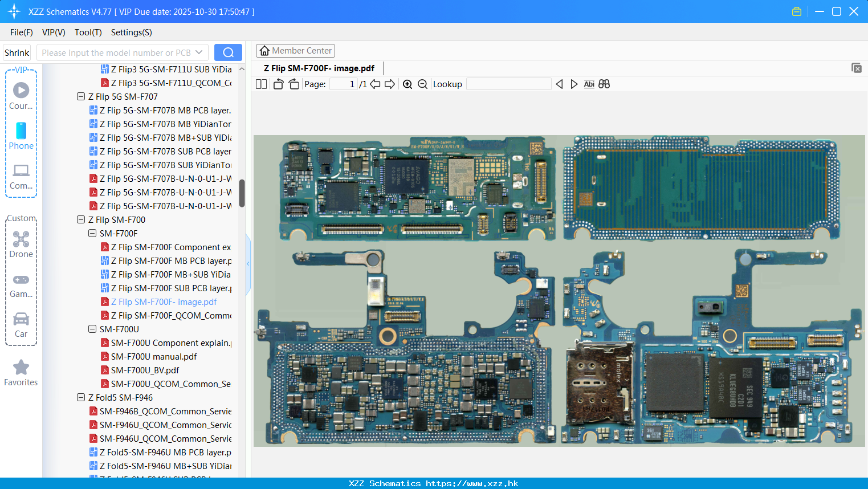Click the Member Center button
868x489 pixels.
[295, 51]
